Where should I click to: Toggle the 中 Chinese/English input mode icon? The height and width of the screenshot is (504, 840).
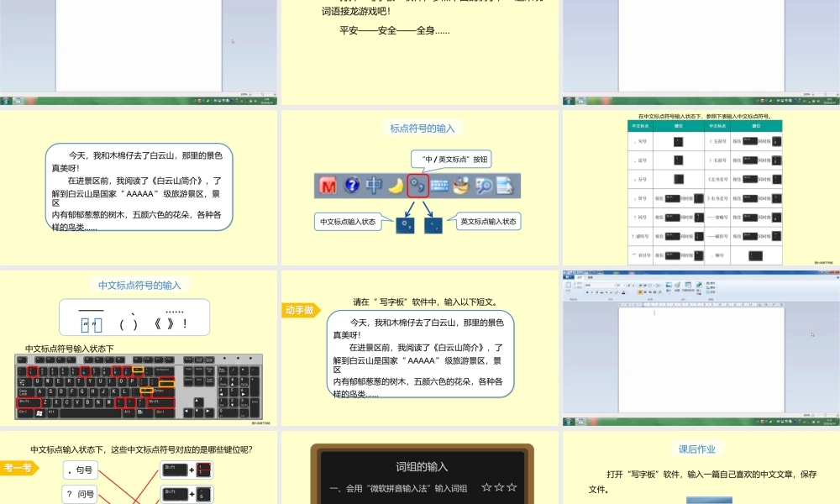[375, 186]
